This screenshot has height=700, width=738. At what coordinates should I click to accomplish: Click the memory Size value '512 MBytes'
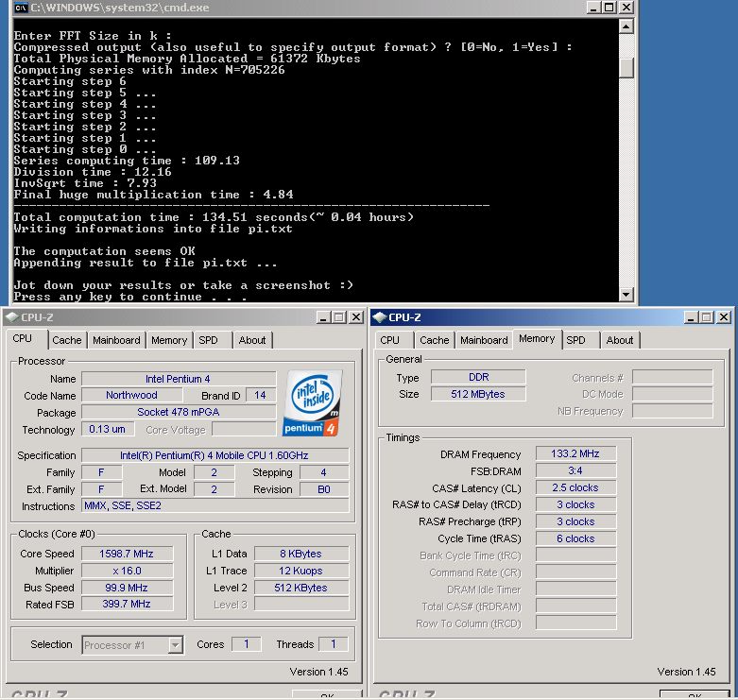point(478,394)
